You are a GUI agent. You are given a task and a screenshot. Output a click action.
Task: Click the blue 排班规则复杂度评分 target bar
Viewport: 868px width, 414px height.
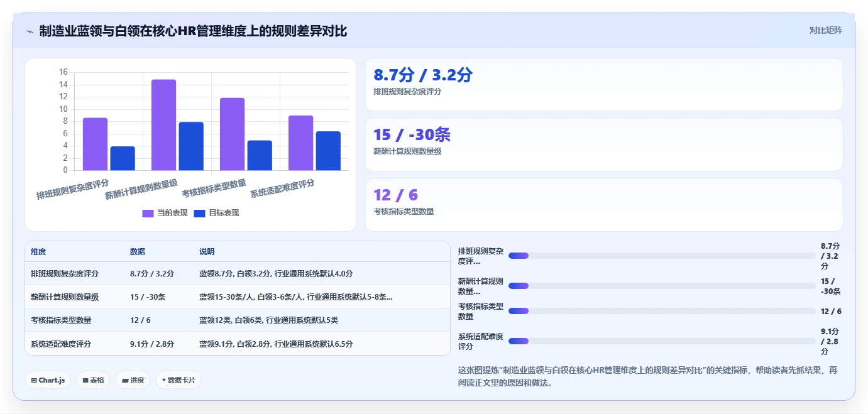[123, 158]
